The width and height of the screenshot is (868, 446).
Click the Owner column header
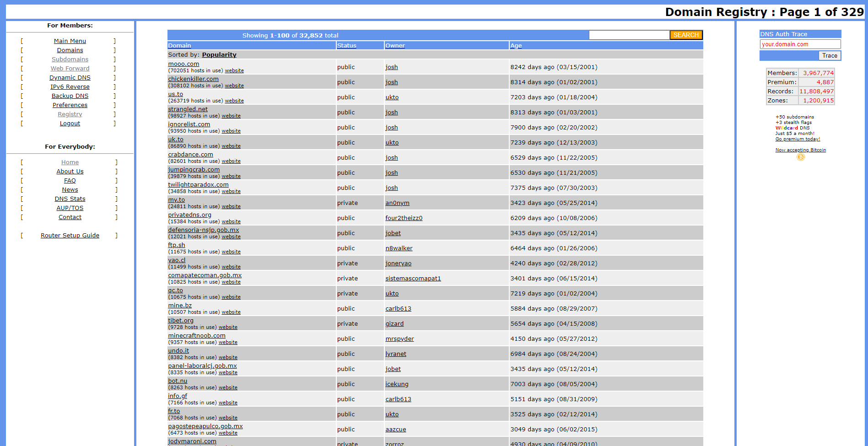[x=395, y=46]
